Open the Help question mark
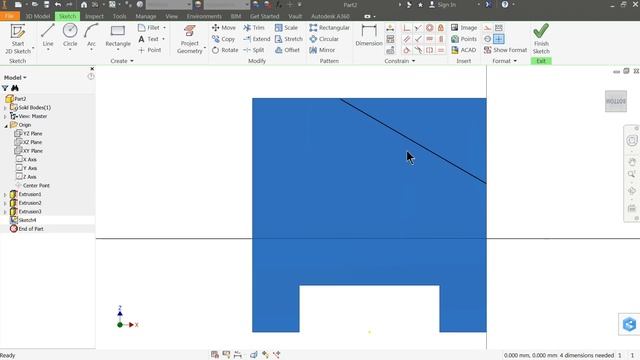Screen dimensions: 640x360 click(505, 4)
